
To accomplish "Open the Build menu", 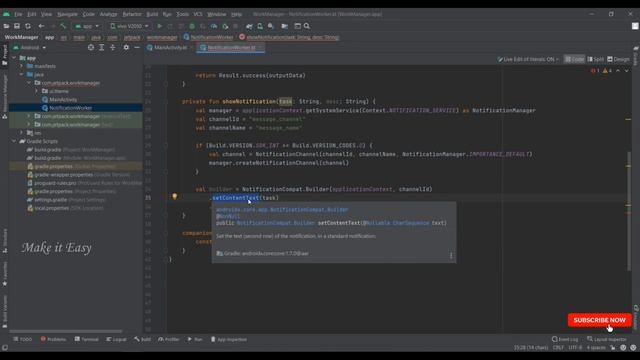I will pyautogui.click(x=152, y=14).
